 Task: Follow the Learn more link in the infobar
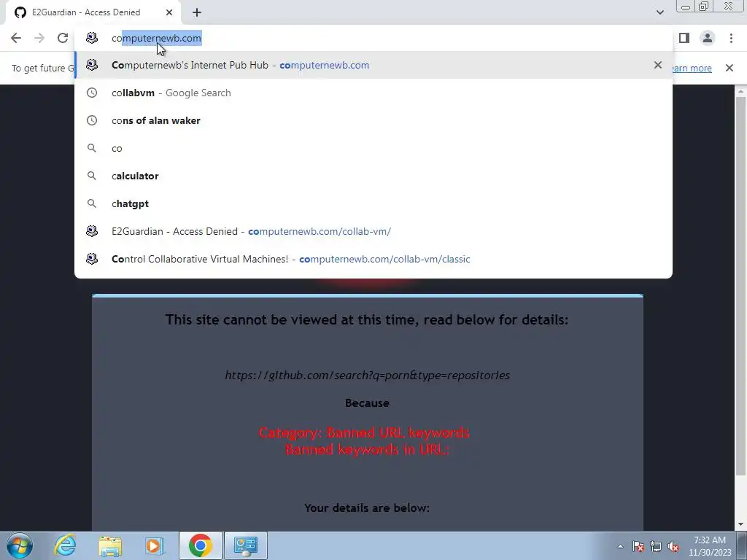692,68
